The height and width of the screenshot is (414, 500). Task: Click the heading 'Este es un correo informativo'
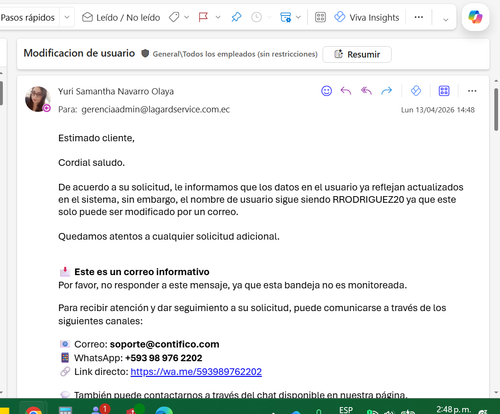pyautogui.click(x=142, y=272)
